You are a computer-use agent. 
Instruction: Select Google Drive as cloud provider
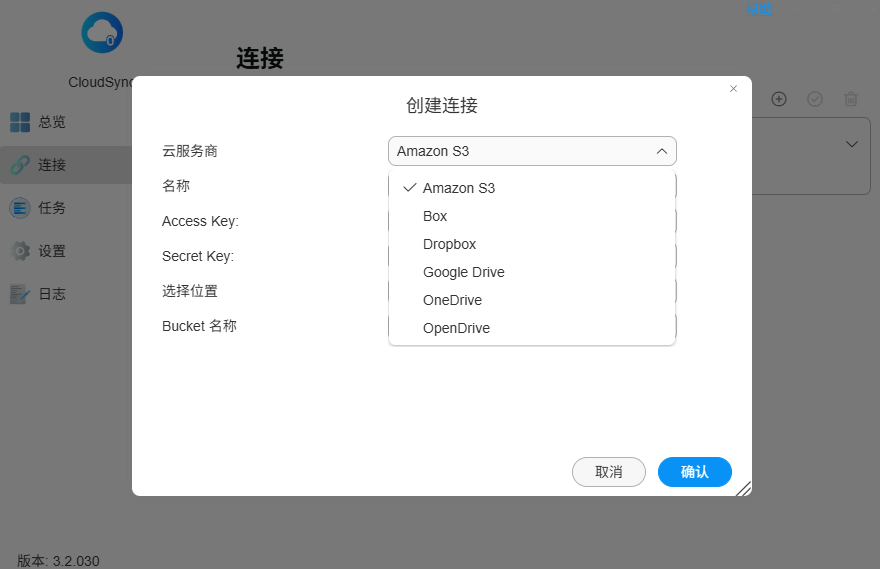(532, 272)
